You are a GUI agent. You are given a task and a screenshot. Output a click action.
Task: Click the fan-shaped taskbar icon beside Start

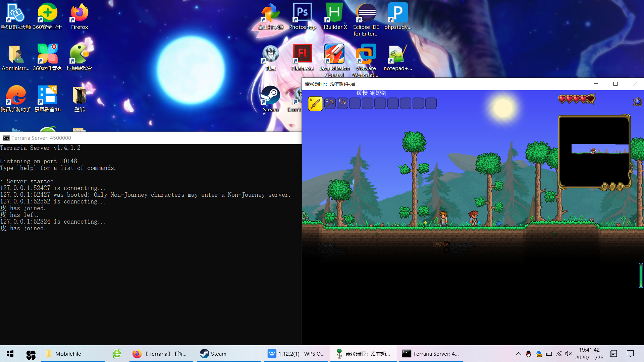(31, 354)
